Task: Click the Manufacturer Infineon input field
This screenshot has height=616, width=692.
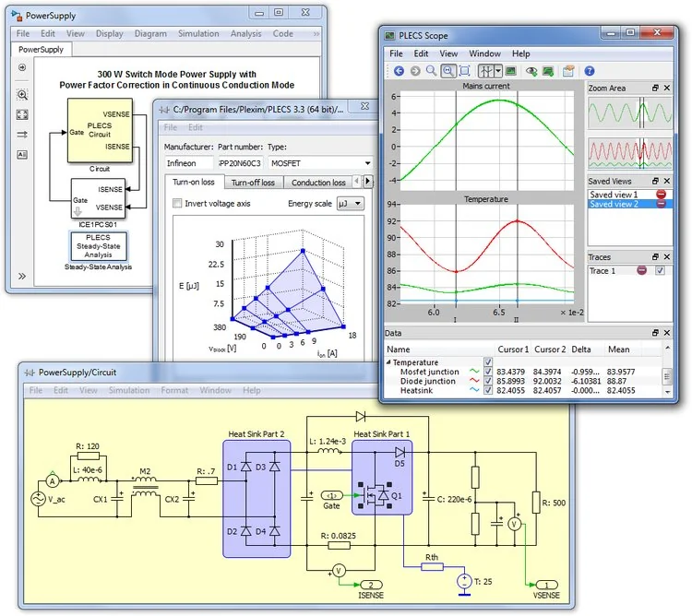Action: tap(189, 162)
